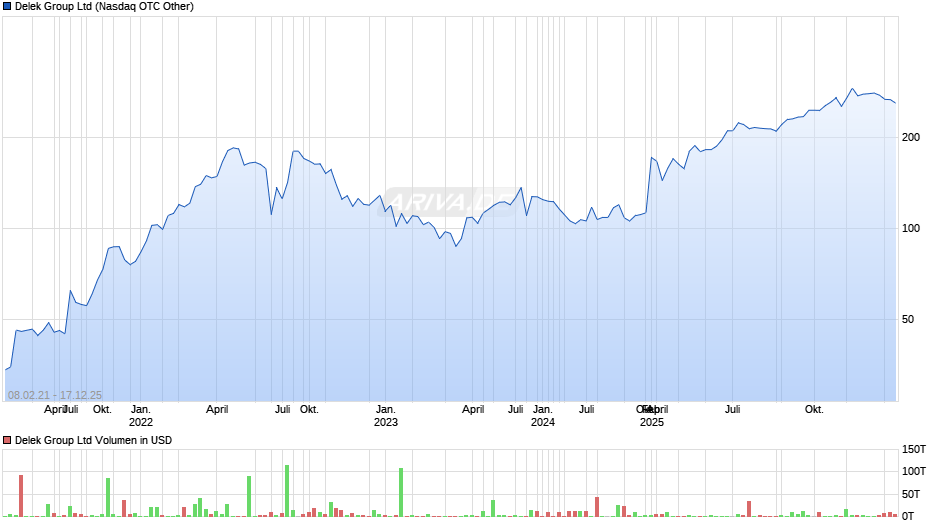
Task: Click the volume axis label '100T'
Action: point(914,471)
